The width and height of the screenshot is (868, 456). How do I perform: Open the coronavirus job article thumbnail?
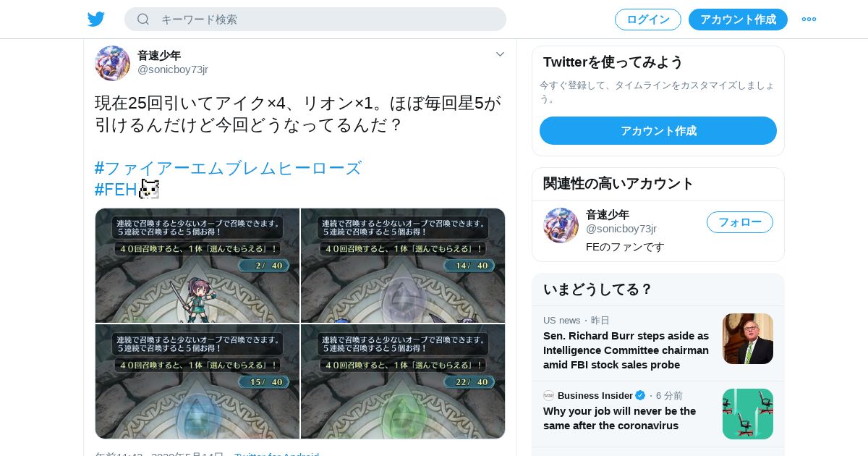click(748, 414)
